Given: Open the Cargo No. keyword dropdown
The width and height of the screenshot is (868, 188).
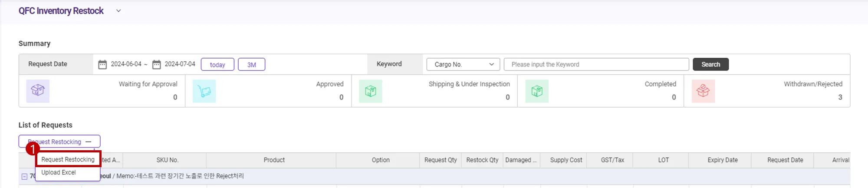Looking at the screenshot, I should [463, 64].
